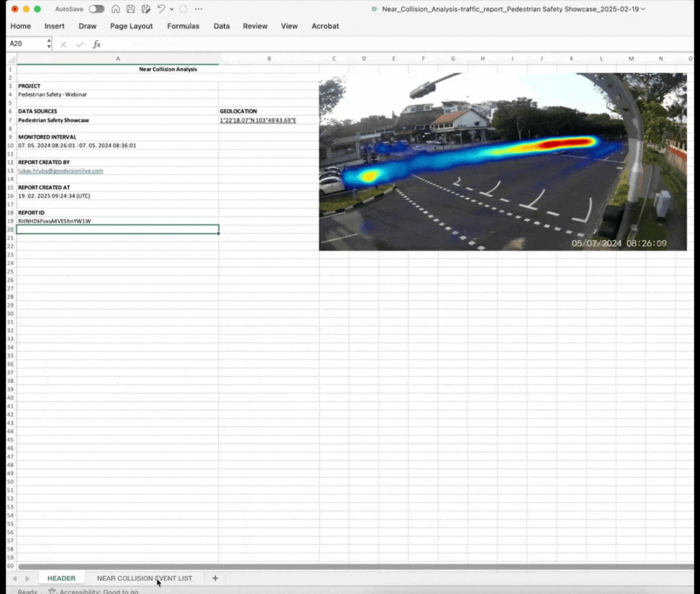Click the Home icon in title bar
The width and height of the screenshot is (700, 594).
pos(115,9)
